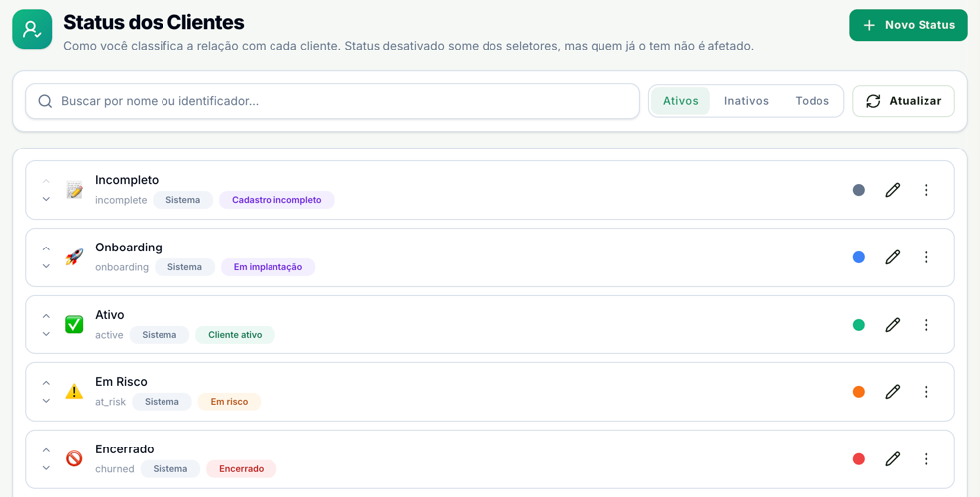
Task: Open more options for Incompleto row
Action: click(x=926, y=190)
